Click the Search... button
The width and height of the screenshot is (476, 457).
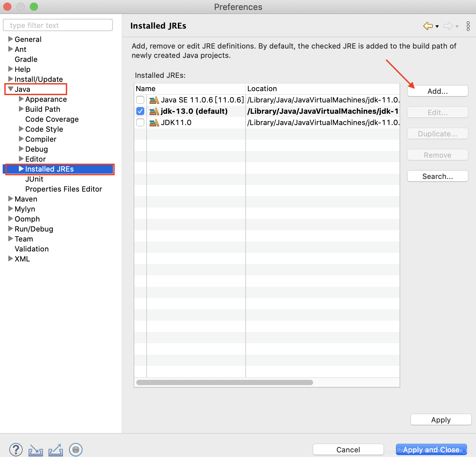[437, 176]
